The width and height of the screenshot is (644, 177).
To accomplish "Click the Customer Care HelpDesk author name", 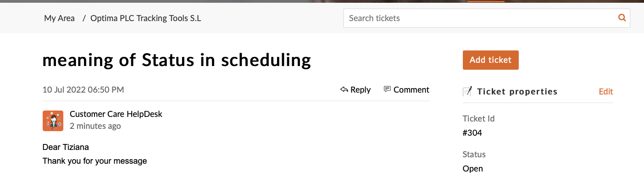I will (x=116, y=114).
